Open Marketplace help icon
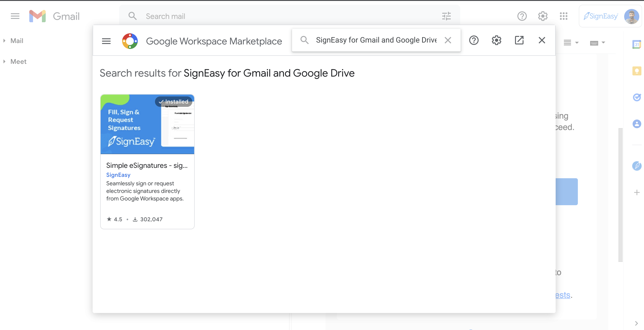Screen dimensions: 644x330 (474, 40)
